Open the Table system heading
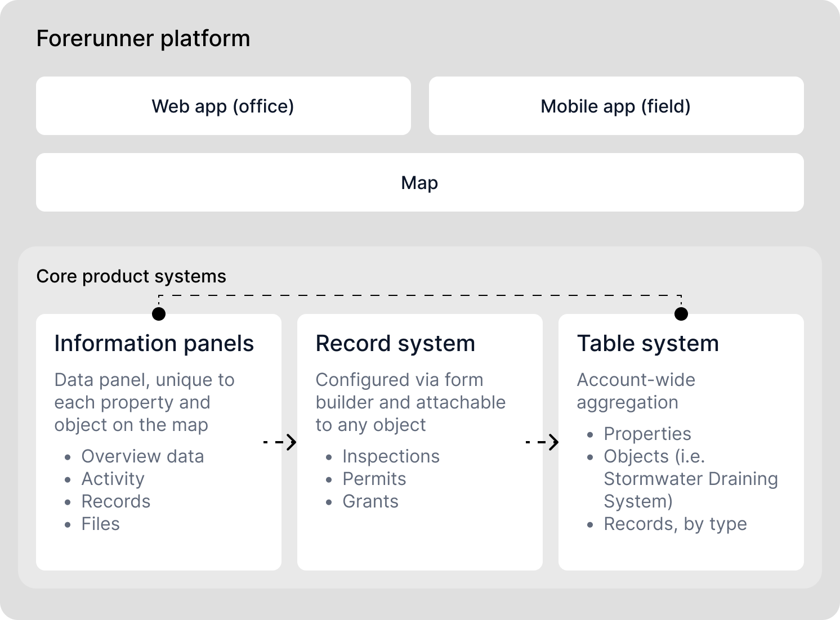The width and height of the screenshot is (840, 620). click(x=648, y=343)
